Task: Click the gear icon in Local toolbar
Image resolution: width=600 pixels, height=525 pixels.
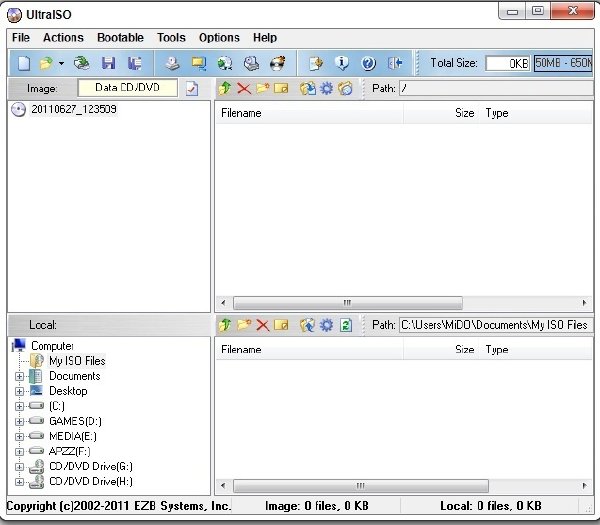Action: point(326,325)
